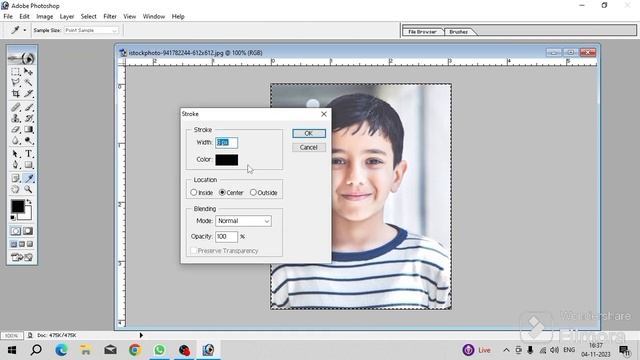Open the Select menu
The image size is (640, 360).
pos(88,16)
